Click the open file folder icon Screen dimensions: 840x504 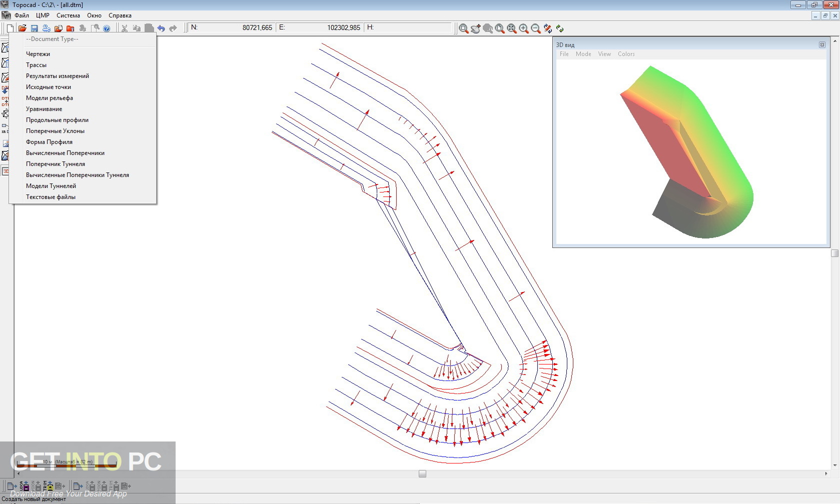tap(22, 28)
